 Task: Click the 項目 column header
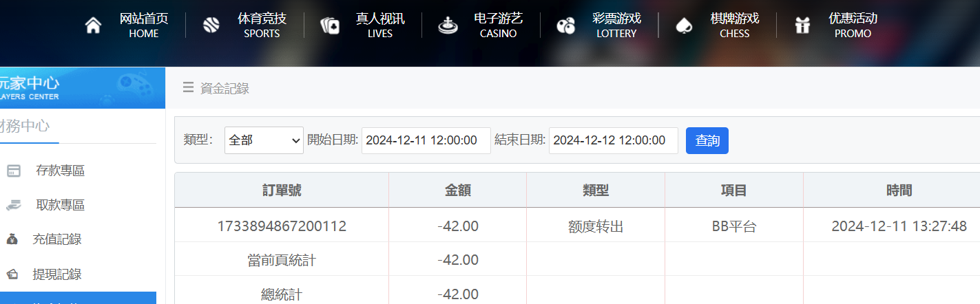(734, 191)
